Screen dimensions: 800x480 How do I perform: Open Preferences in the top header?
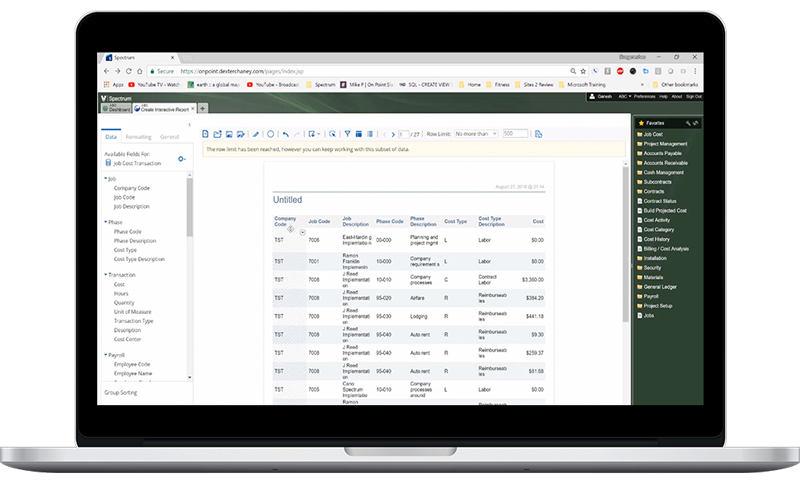644,96
